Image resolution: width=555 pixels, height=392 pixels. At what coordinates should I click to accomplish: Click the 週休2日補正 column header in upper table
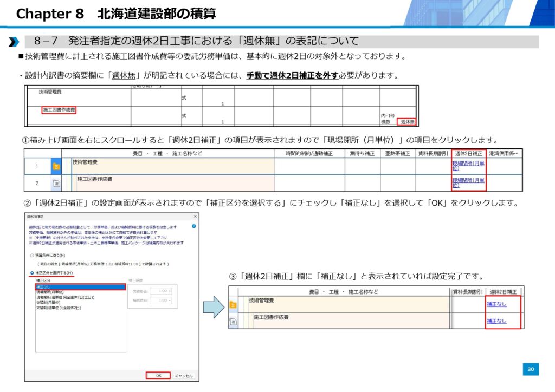tap(468, 154)
